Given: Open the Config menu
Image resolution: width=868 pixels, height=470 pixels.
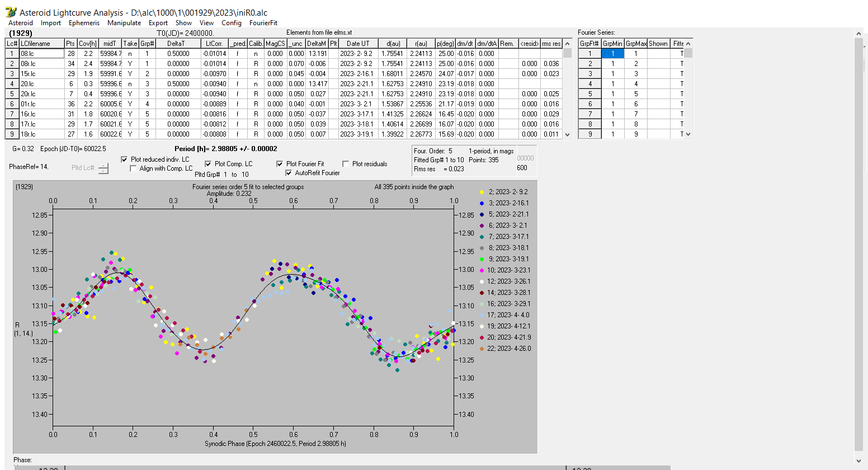Looking at the screenshot, I should [x=232, y=23].
